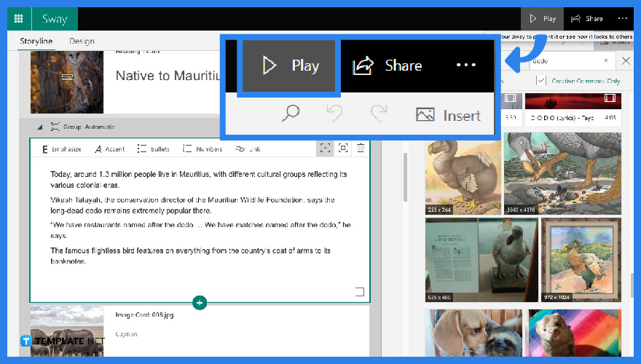Collapse the Group: Automatic section

coord(39,127)
